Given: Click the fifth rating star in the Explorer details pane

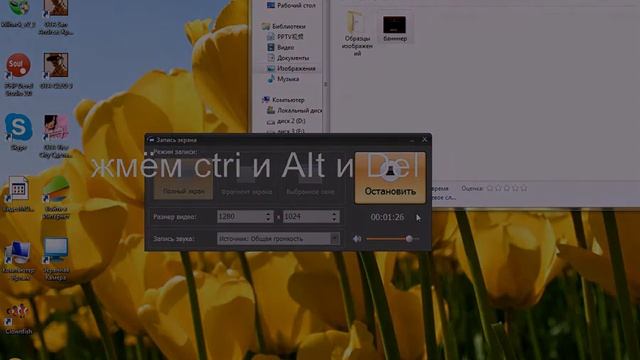Looking at the screenshot, I should 524,188.
